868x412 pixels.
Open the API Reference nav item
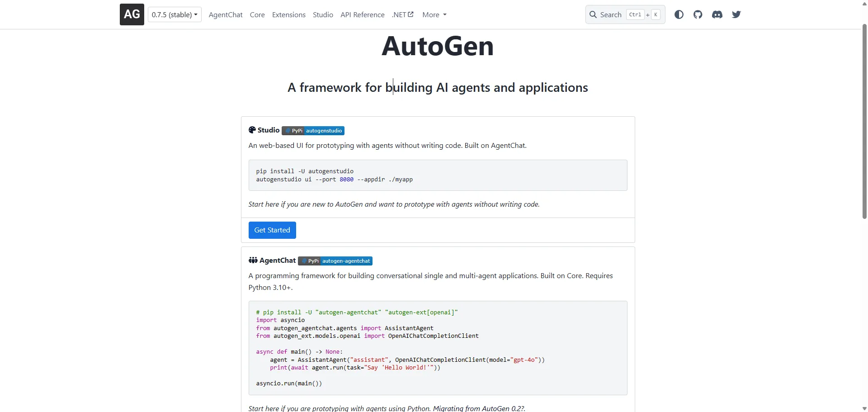point(363,14)
